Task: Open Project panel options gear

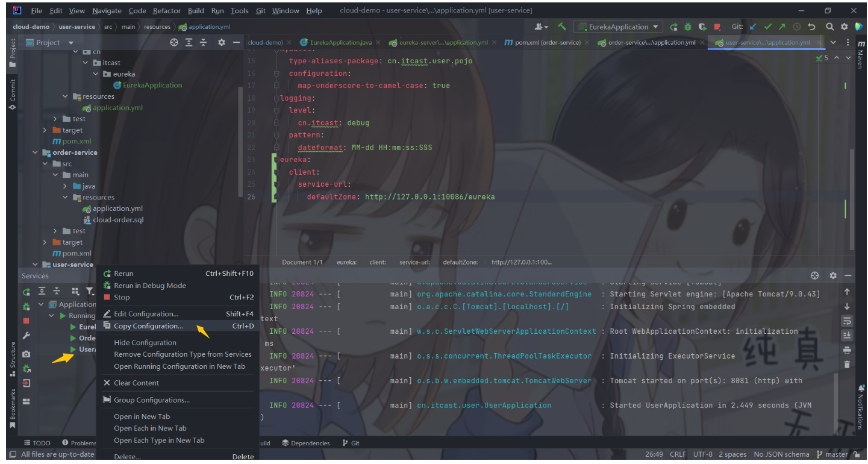Action: pos(221,42)
